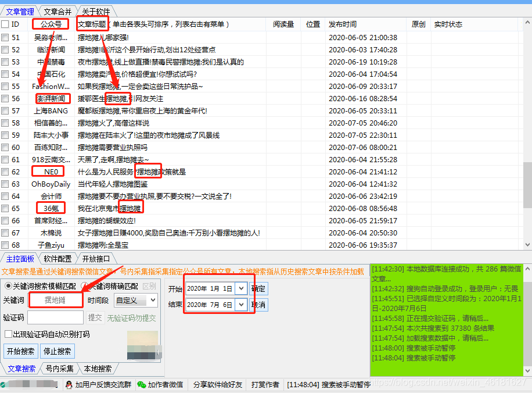Select 关键词搜索模糊匹配 radio option

(x=8, y=286)
